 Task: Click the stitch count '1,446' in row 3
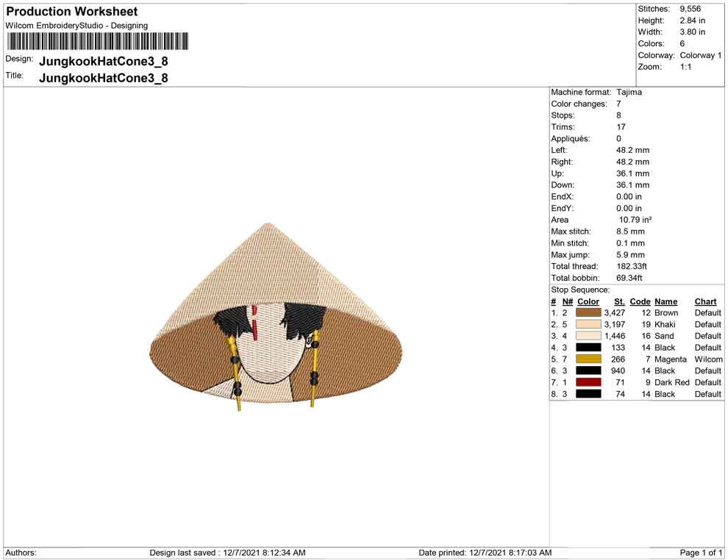tap(615, 336)
